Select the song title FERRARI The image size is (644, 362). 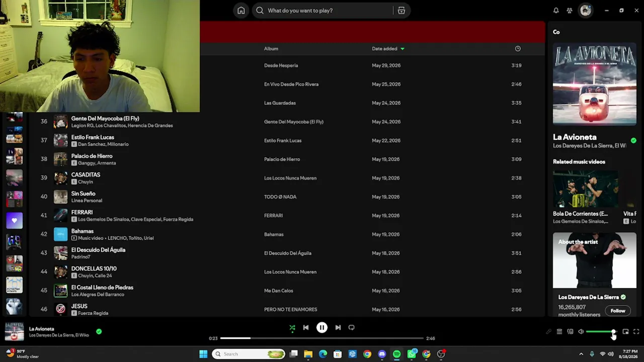point(82,212)
